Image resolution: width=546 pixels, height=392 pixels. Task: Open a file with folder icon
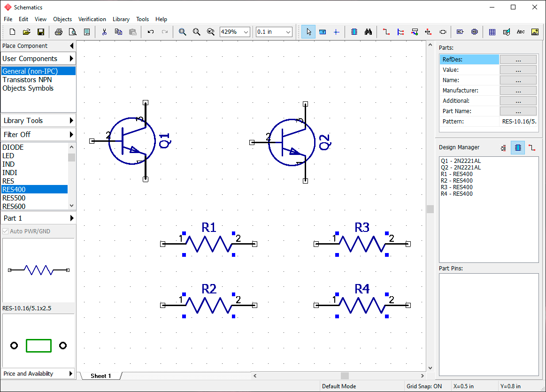pyautogui.click(x=26, y=32)
